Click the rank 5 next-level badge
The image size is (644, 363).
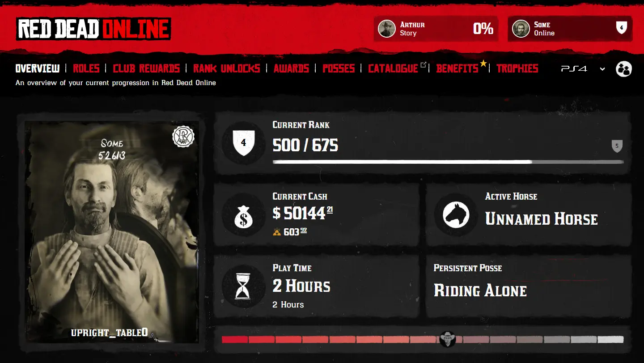click(617, 146)
